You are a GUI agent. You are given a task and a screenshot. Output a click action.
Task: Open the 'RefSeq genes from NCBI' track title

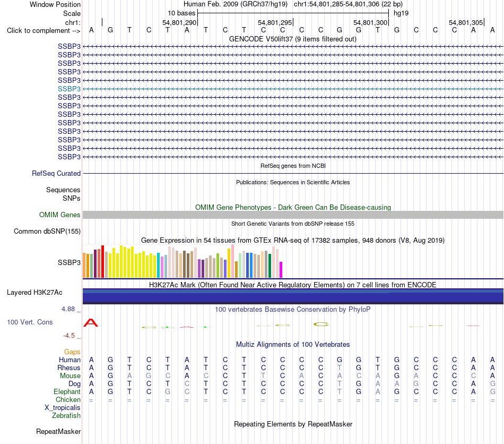pos(293,166)
